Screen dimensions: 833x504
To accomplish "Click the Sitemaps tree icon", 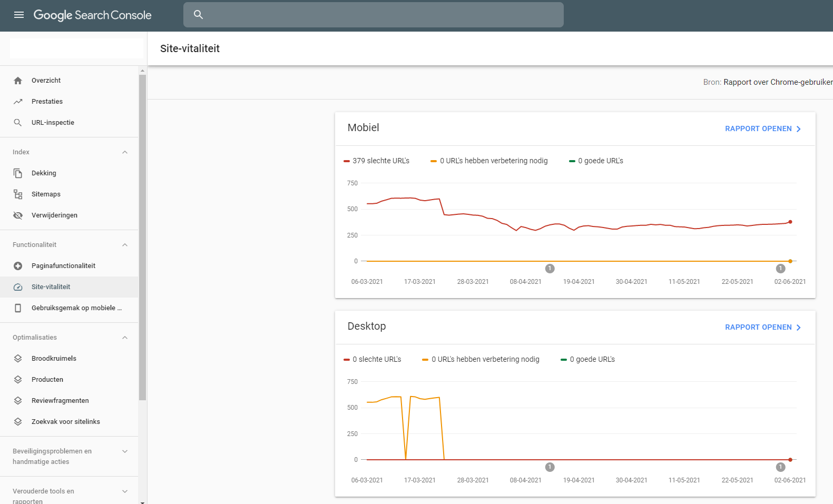I will [x=18, y=194].
